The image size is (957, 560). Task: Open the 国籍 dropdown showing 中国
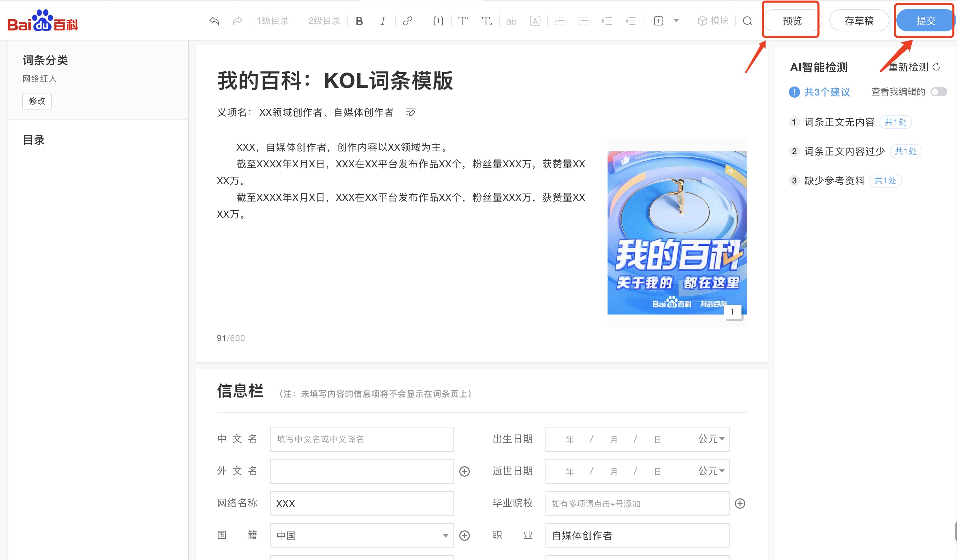[362, 535]
